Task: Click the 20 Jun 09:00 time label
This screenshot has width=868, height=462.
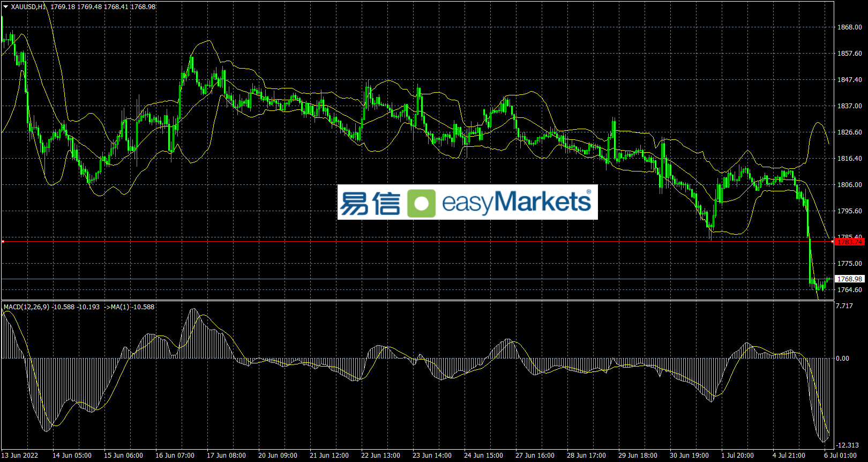Action: [278, 456]
